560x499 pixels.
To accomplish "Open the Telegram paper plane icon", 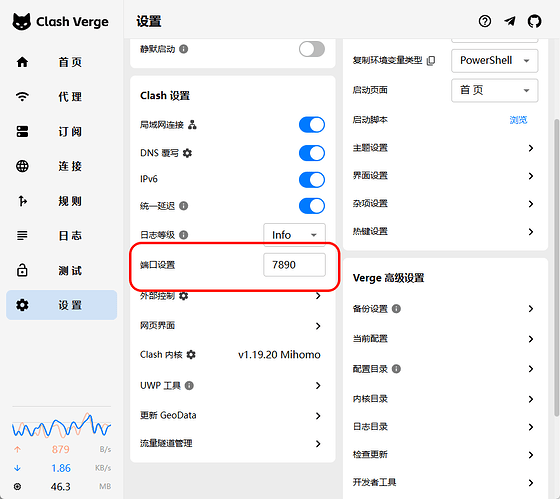I will click(x=510, y=21).
